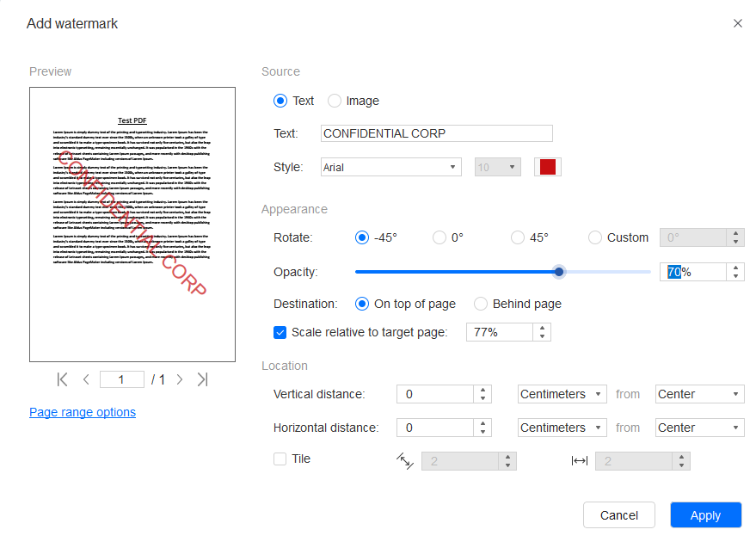Go to the next preview page
756x548 pixels.
coord(179,379)
